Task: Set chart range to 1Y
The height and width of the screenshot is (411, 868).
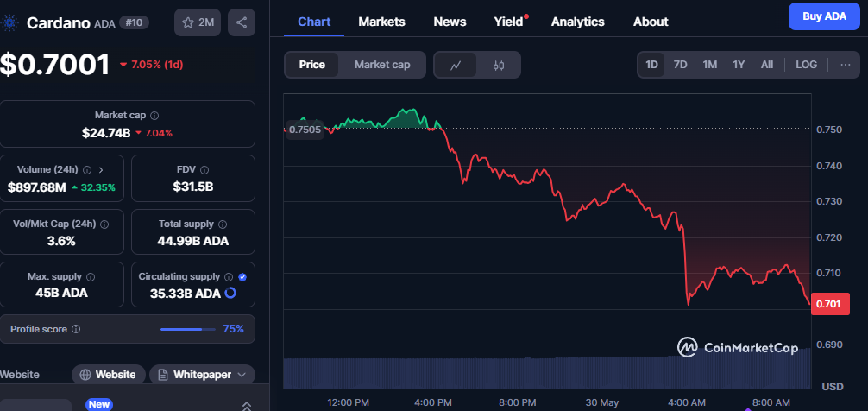Action: click(x=739, y=65)
